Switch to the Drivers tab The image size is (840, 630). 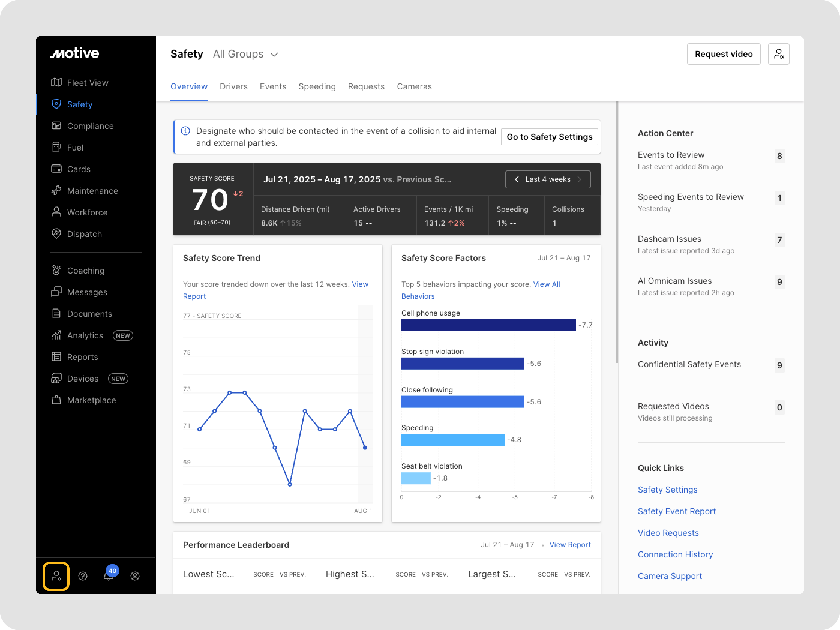coord(233,87)
